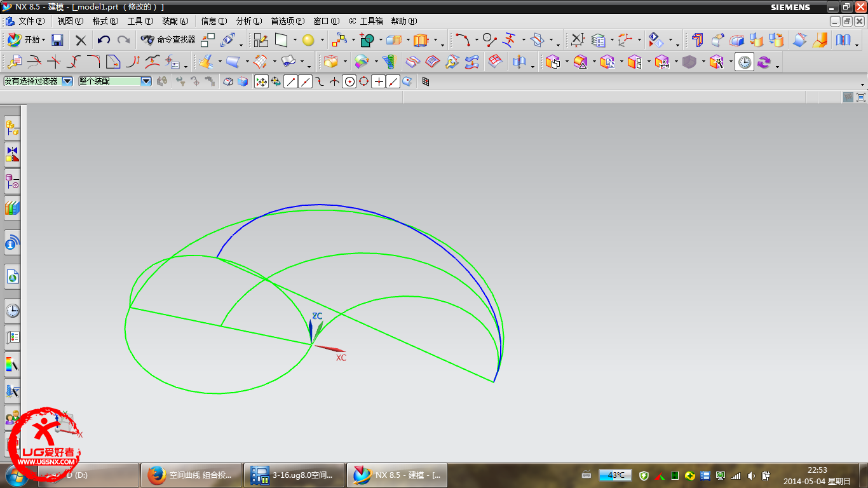Open the HD3D Tools info tab

[12, 242]
